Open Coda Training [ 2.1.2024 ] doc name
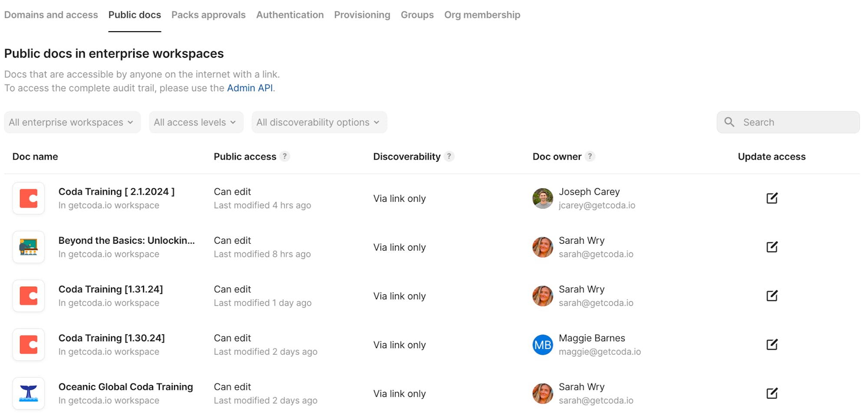868x418 pixels. point(116,192)
